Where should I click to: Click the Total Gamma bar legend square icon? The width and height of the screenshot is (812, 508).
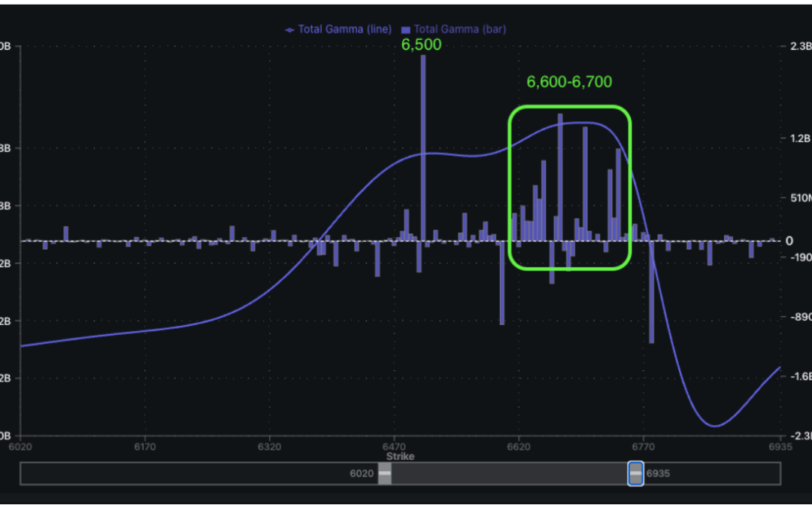[x=404, y=29]
